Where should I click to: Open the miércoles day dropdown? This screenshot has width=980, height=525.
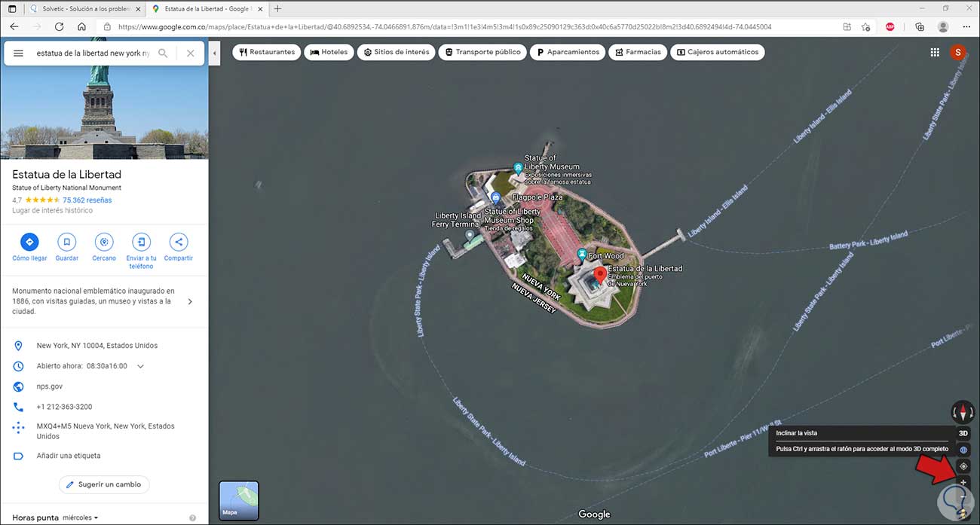click(x=81, y=517)
